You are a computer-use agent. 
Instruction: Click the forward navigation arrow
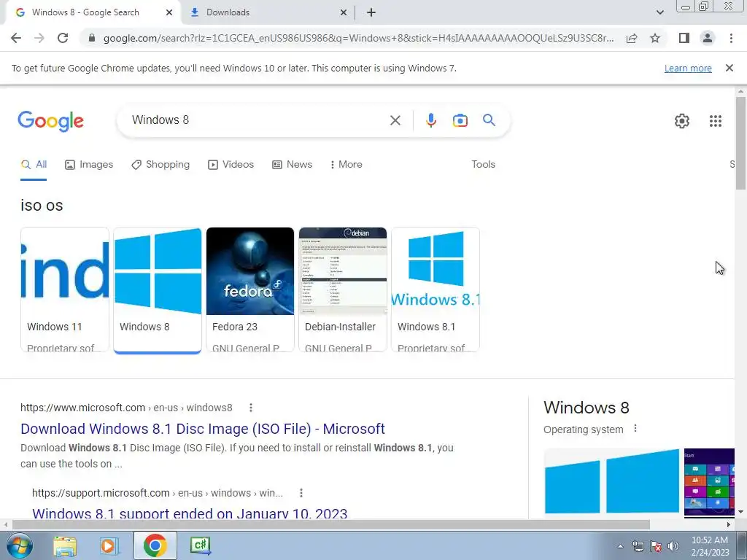click(39, 38)
